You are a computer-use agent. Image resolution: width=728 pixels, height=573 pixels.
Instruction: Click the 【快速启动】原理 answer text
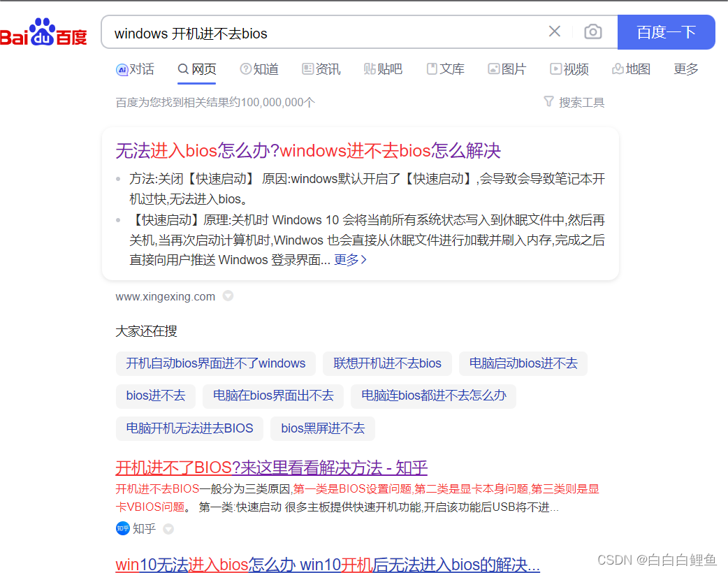[x=367, y=240]
